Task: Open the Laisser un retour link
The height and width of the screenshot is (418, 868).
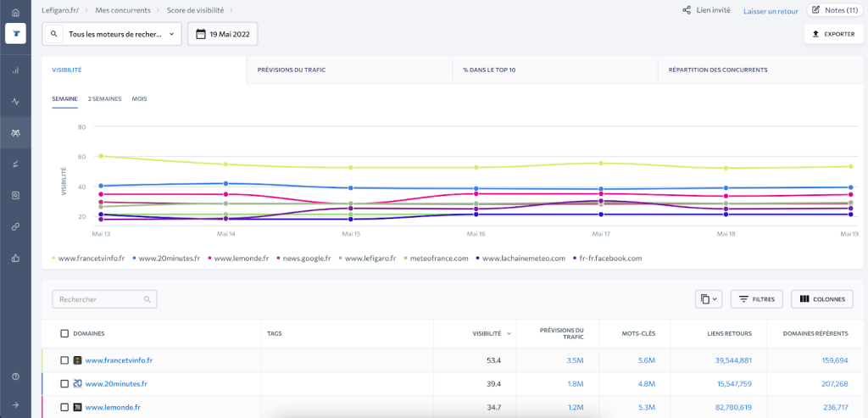Action: click(x=771, y=10)
